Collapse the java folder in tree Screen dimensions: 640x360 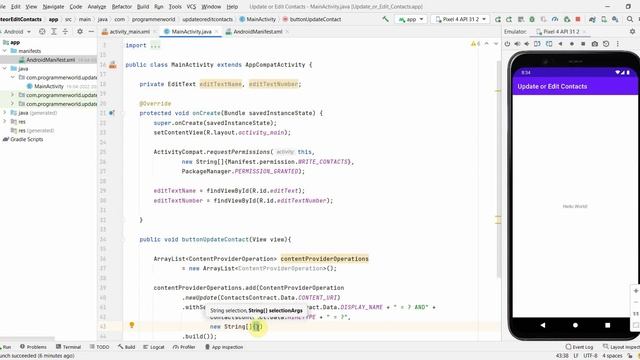pos(5,69)
